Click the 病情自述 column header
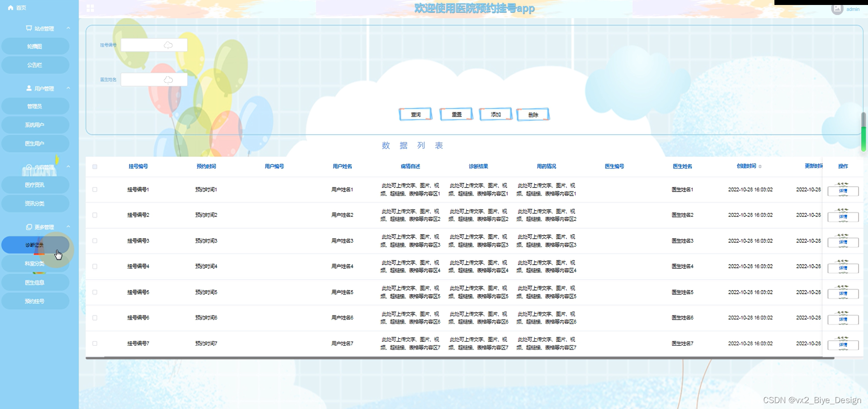Image resolution: width=868 pixels, height=409 pixels. coord(410,166)
